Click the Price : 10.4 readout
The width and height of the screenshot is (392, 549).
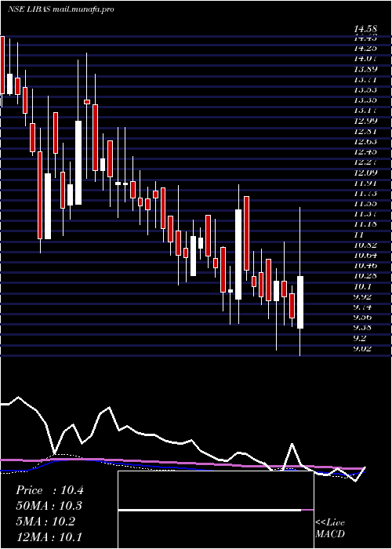[49, 490]
